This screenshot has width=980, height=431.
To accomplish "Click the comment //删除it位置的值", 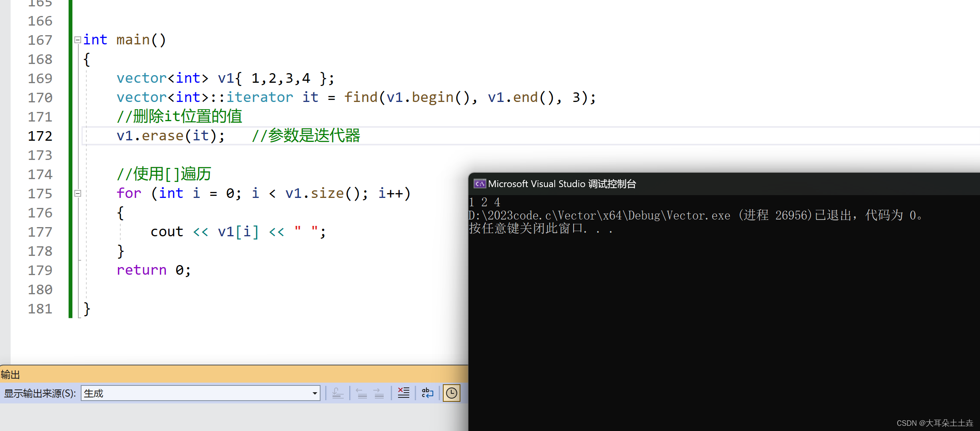I will click(179, 116).
